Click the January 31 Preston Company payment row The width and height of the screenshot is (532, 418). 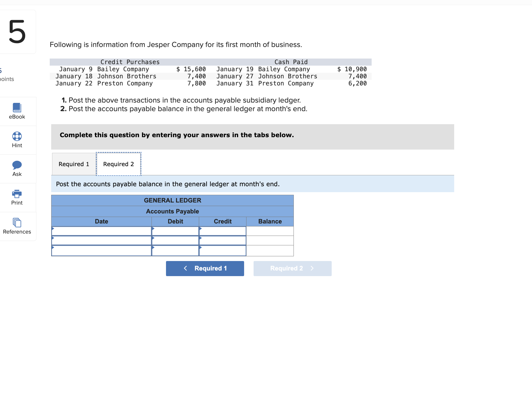(292, 83)
